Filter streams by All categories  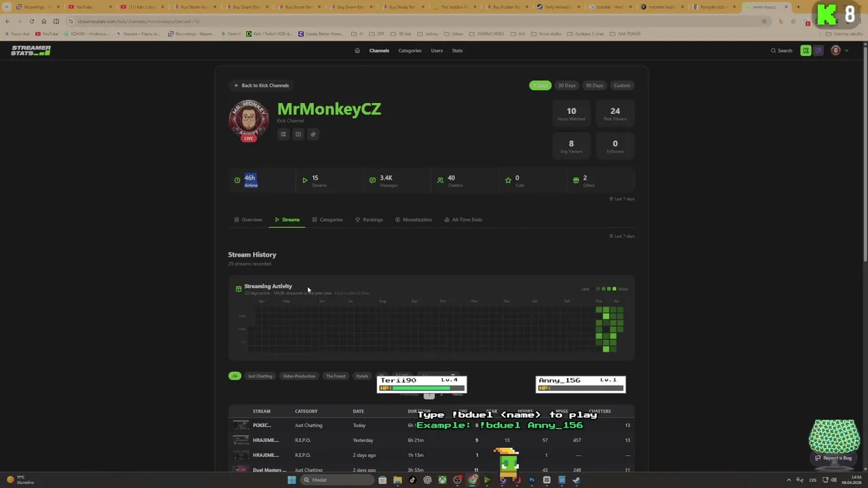click(235, 376)
